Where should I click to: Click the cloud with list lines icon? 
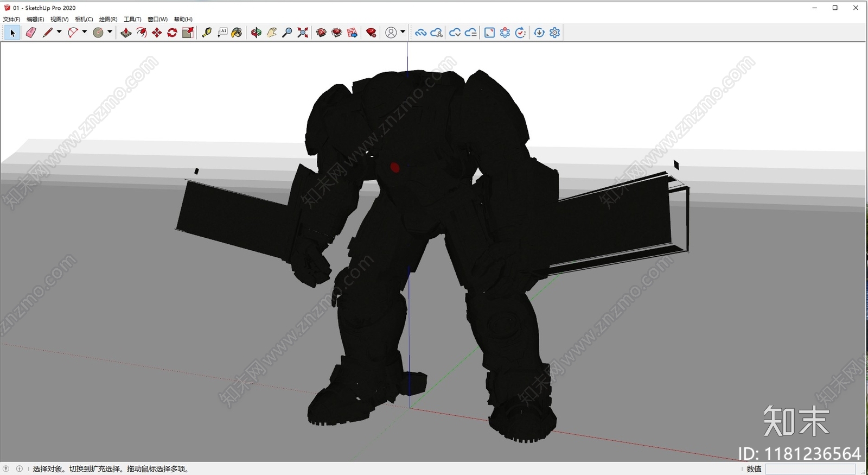(x=470, y=33)
